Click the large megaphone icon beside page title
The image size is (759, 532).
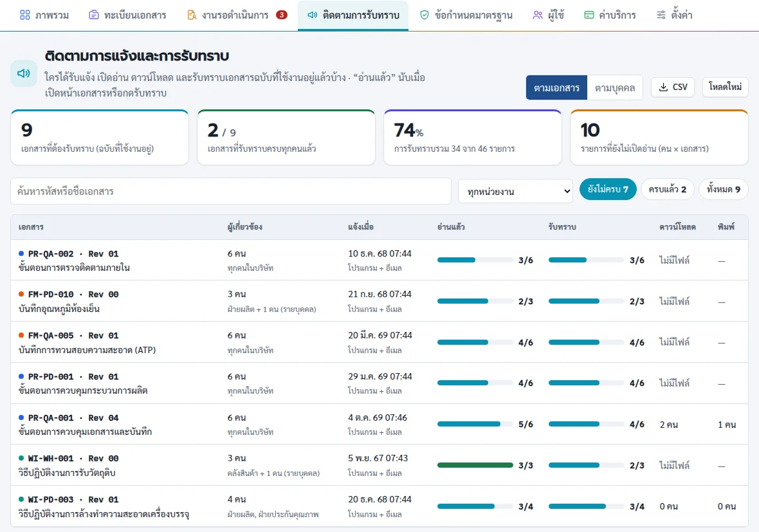24,73
